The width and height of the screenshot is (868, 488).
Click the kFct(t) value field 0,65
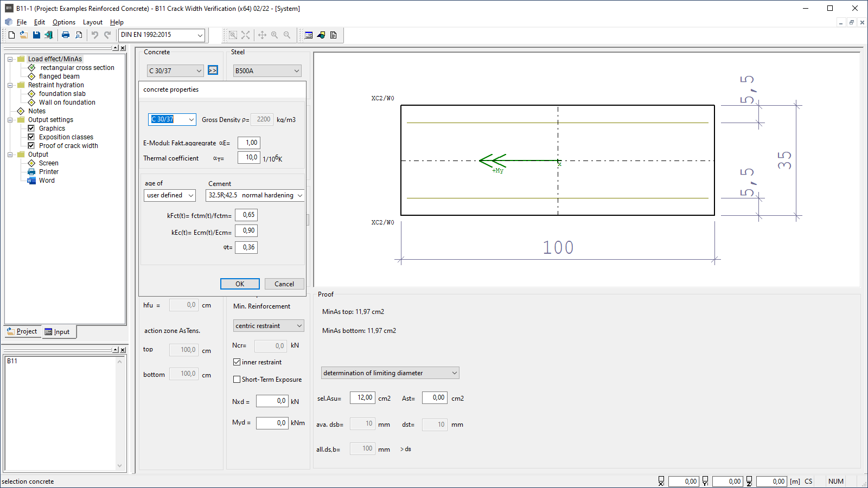click(x=246, y=215)
